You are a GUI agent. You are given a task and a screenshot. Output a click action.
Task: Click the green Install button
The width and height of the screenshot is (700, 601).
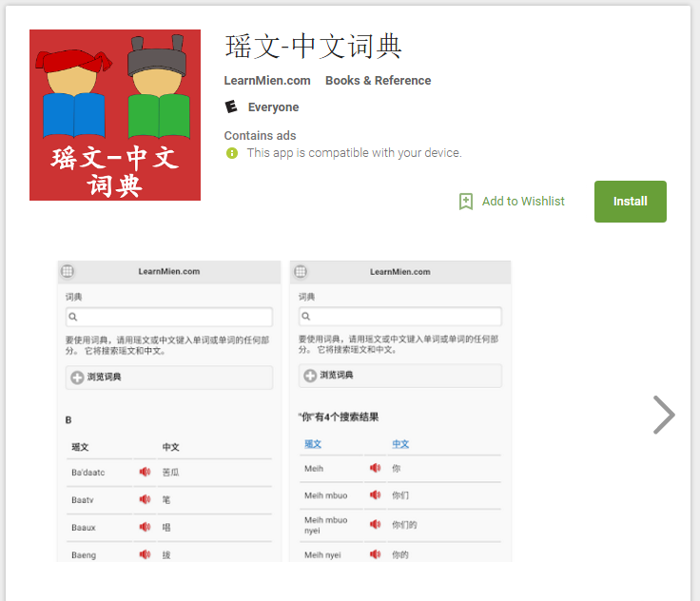point(630,202)
